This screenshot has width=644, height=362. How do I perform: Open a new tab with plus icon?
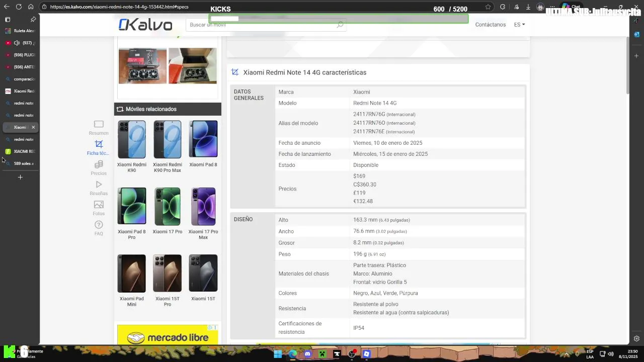(20, 177)
